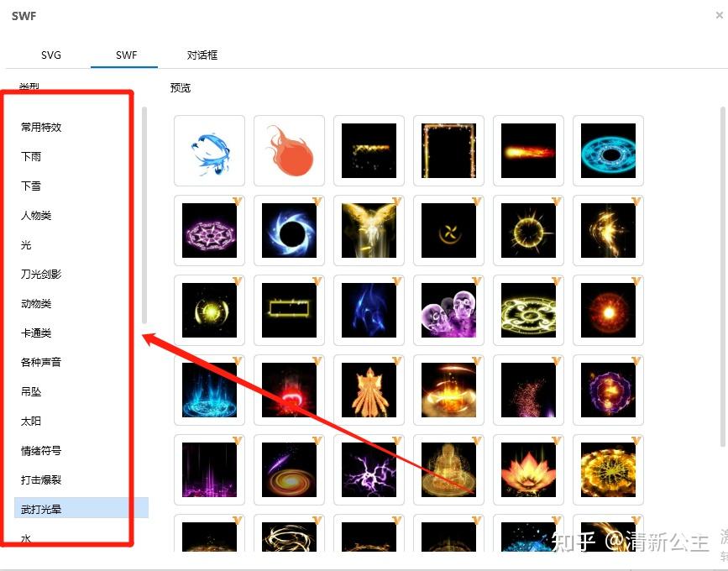Choose the 下雨 category
Screen dimensions: 728x571
pos(30,156)
